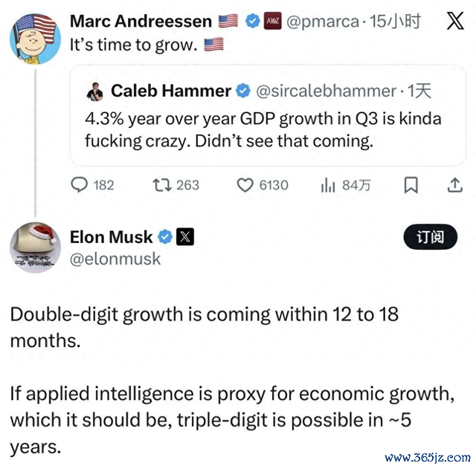Click the X affiliation badge beside Elon Musk

(185, 237)
